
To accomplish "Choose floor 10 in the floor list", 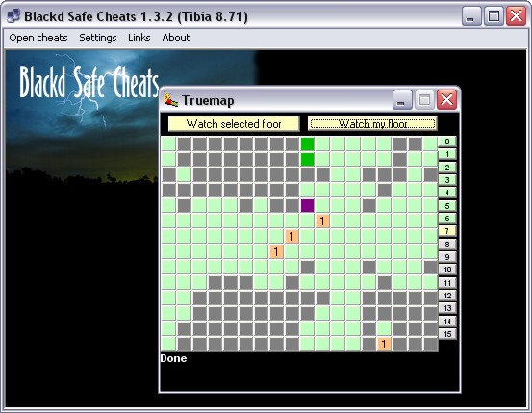I will pyautogui.click(x=447, y=270).
